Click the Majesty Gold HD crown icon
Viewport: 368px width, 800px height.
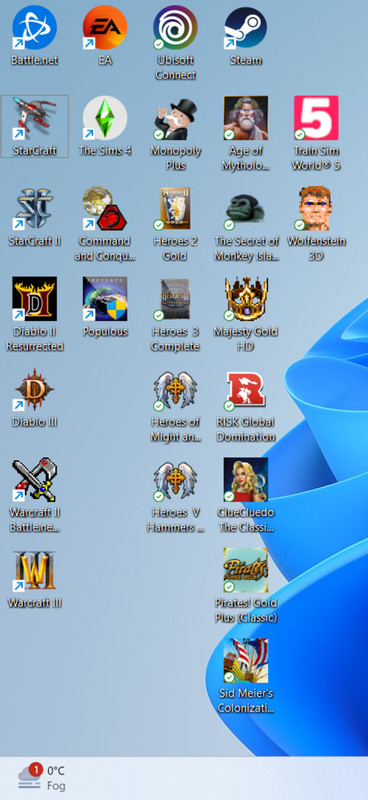(x=246, y=299)
